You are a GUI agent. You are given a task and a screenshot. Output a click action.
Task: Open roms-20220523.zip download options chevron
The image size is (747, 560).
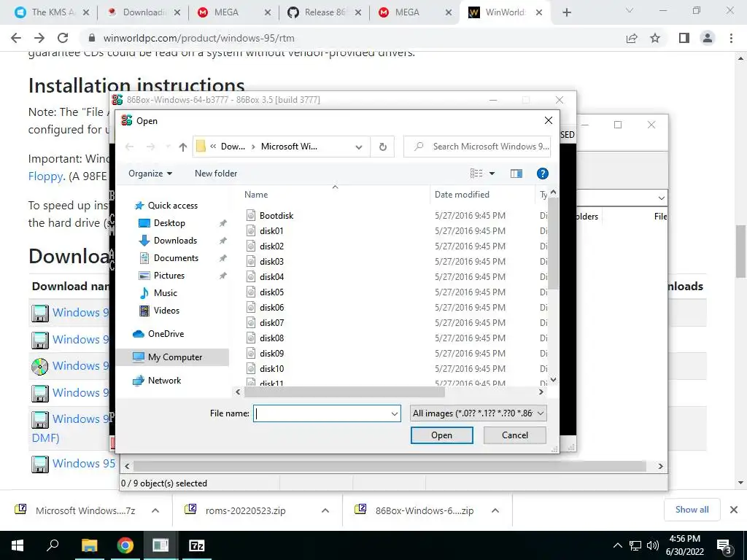pyautogui.click(x=325, y=510)
